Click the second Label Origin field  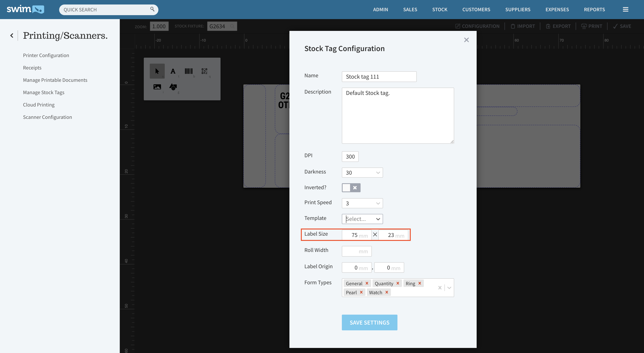389,267
